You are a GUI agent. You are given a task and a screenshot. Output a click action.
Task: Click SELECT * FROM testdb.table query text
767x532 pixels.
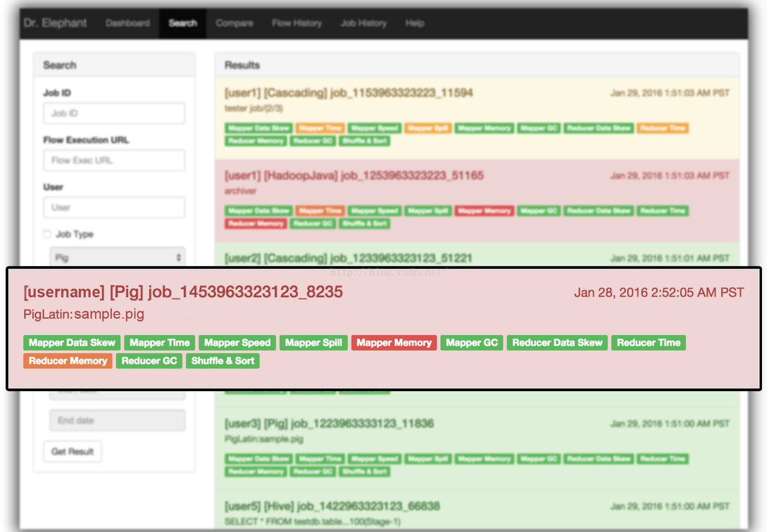coord(312,522)
